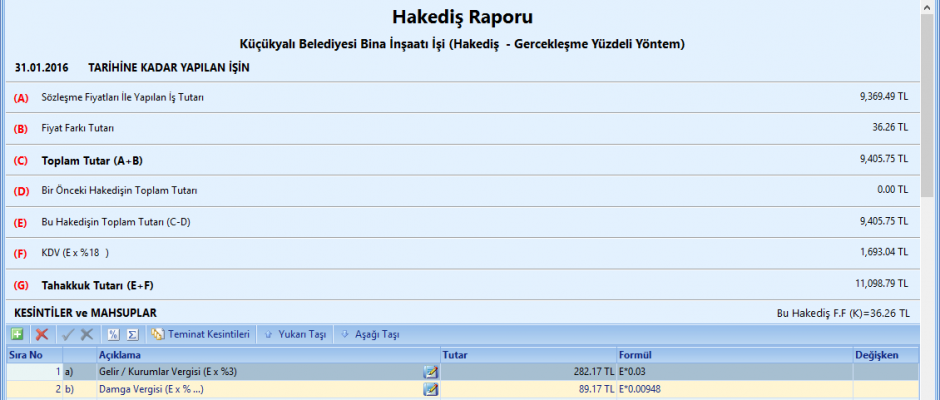Click the confirm checkmark toolbar icon
This screenshot has width=940, height=400.
point(68,335)
